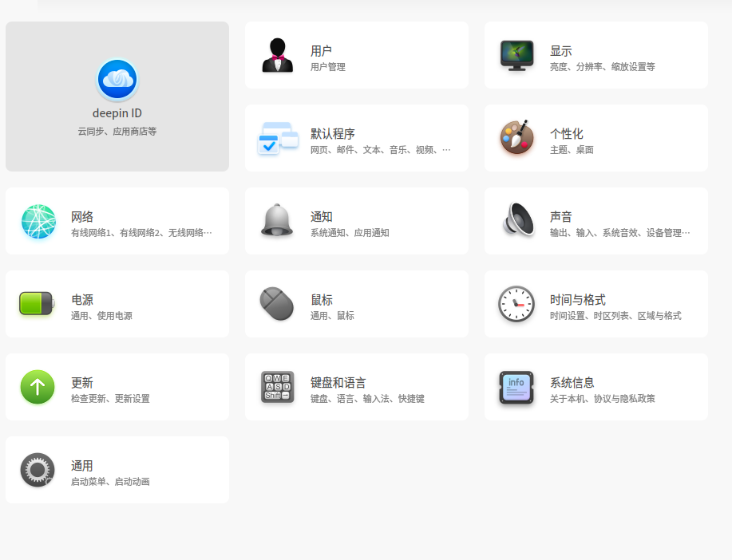Click the network globe icon

[38, 221]
